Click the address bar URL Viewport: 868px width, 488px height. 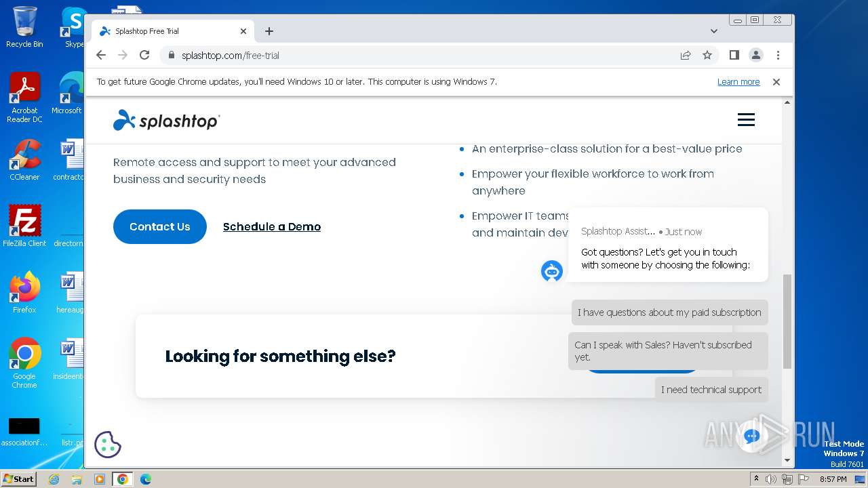pyautogui.click(x=231, y=56)
